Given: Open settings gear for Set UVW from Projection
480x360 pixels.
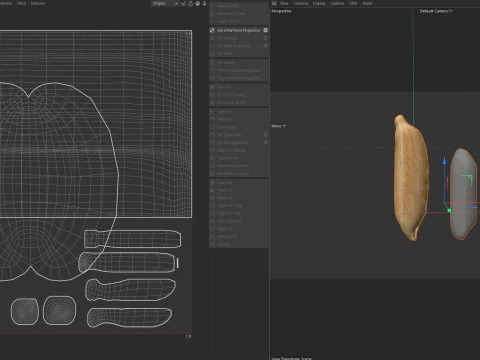Looking at the screenshot, I should [x=265, y=30].
